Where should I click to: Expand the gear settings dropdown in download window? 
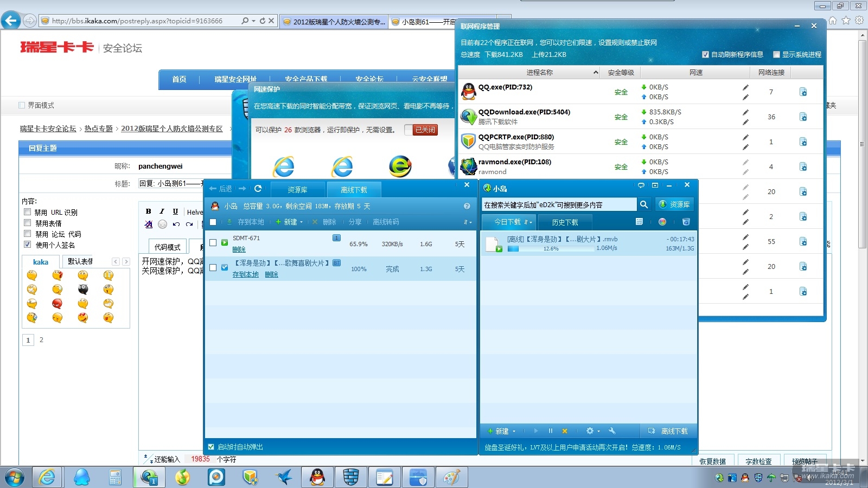point(592,431)
